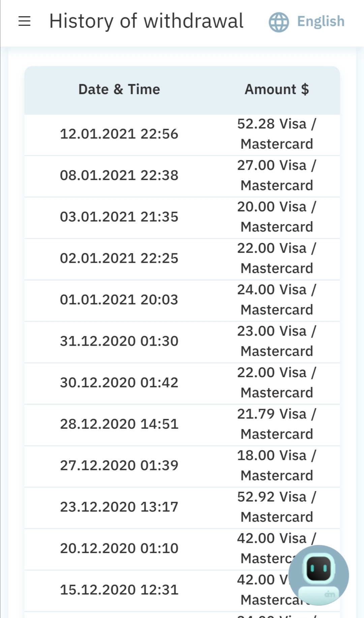Open the chatbot robot assistant

click(x=318, y=575)
